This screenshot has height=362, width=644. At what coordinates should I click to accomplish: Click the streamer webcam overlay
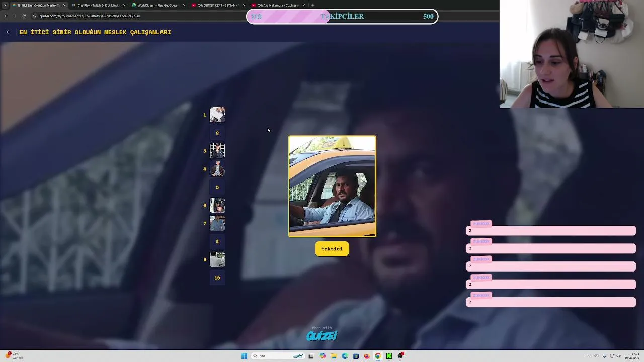(x=572, y=54)
